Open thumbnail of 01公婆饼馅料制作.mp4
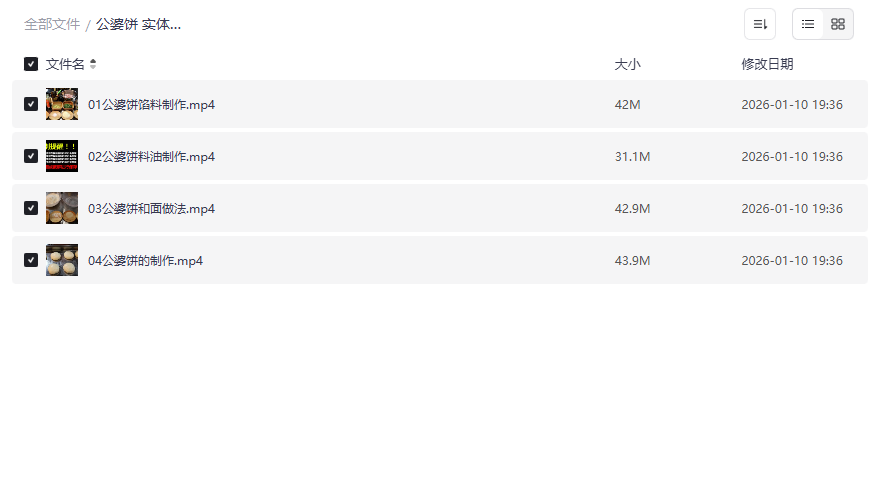The height and width of the screenshot is (498, 878). tap(62, 104)
